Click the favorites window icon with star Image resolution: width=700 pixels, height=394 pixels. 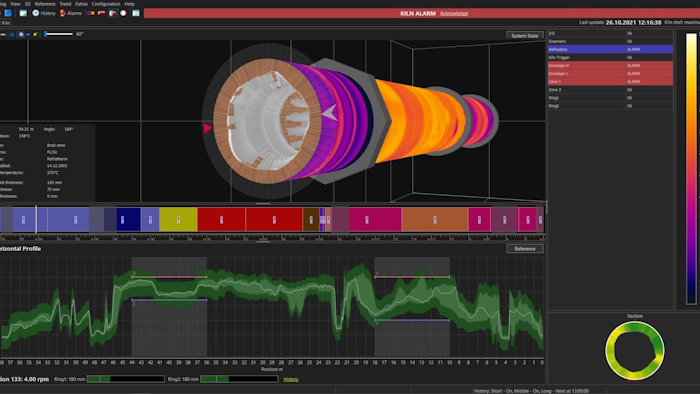point(136,13)
